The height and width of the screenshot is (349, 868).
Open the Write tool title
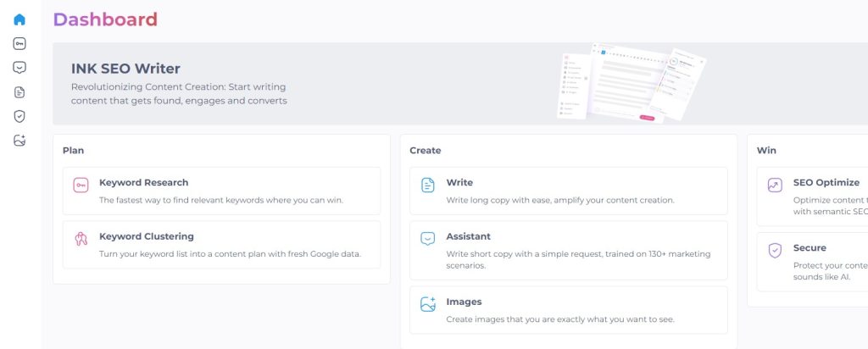[459, 182]
